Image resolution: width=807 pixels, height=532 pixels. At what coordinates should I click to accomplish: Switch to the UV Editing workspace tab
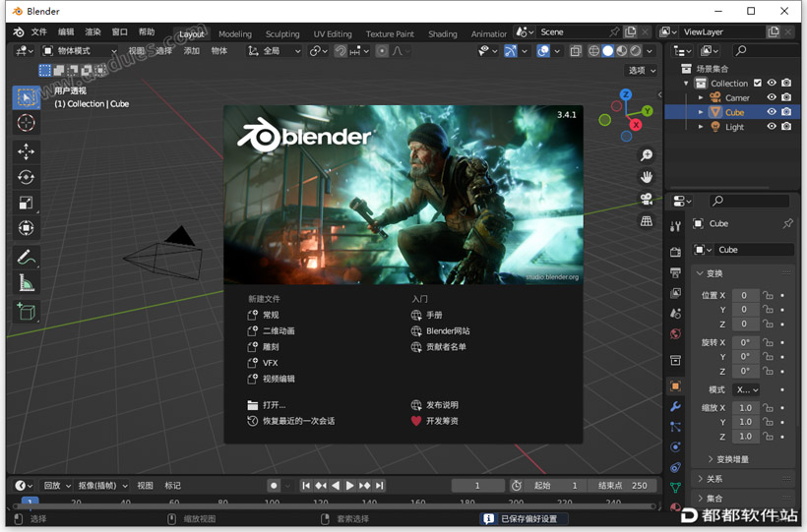pos(333,34)
